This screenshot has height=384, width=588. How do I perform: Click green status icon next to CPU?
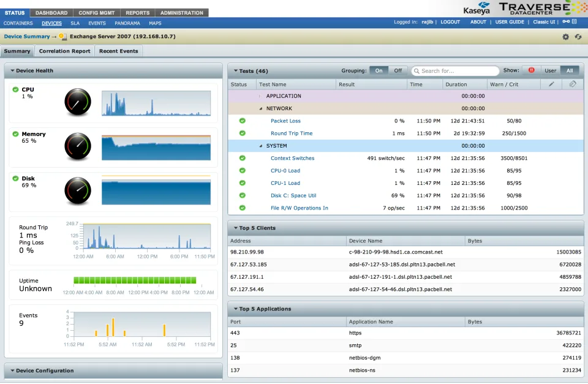tap(15, 89)
